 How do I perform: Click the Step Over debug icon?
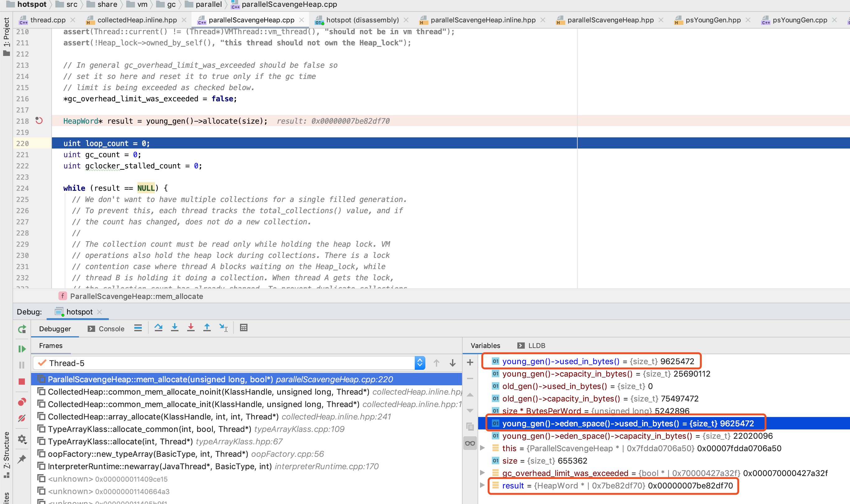[x=158, y=328]
